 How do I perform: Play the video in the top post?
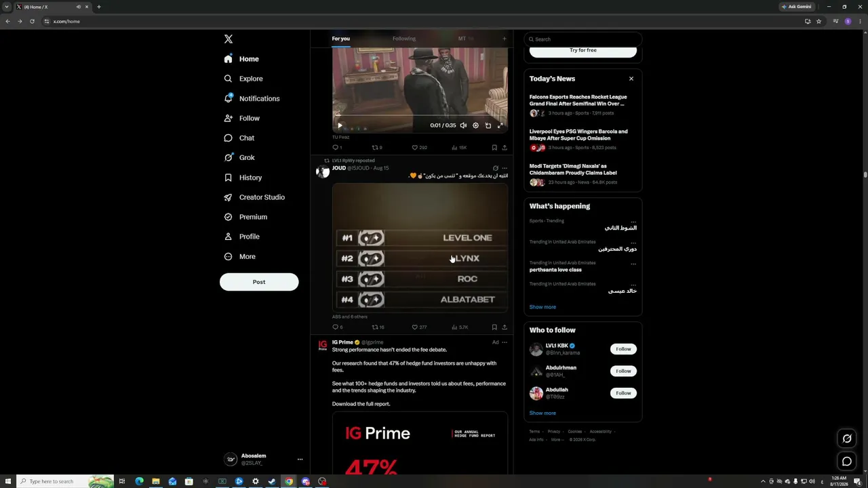(340, 125)
